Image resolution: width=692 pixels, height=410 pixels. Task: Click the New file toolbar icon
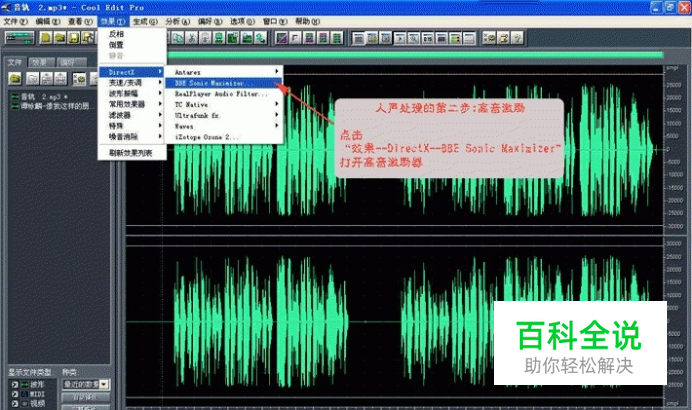(x=45, y=38)
